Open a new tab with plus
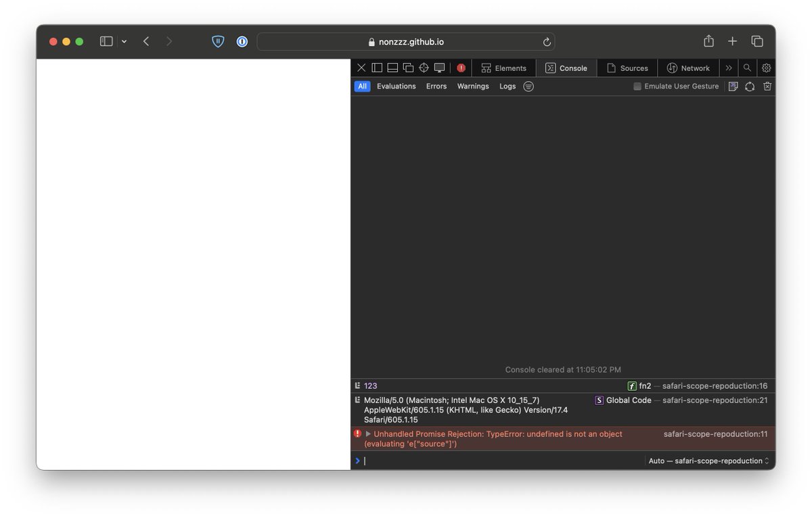 (x=733, y=41)
